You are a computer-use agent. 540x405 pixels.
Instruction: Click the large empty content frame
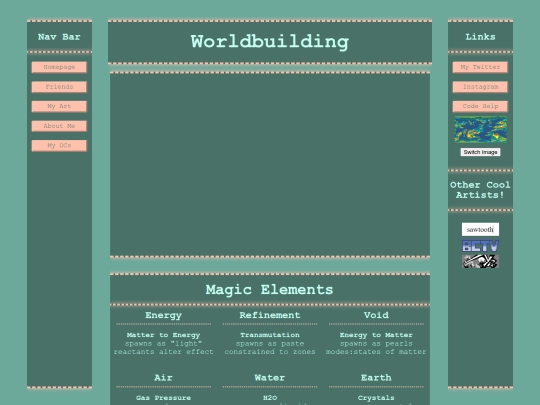[270, 165]
